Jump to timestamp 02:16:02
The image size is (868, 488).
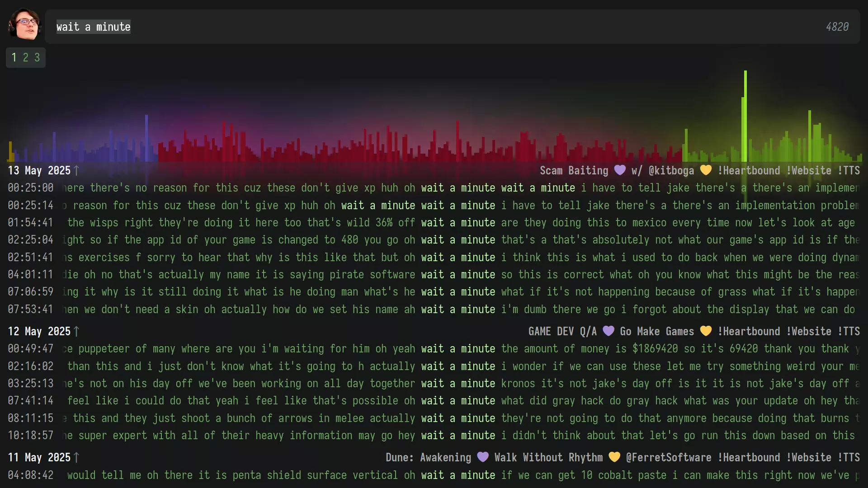coord(30,366)
